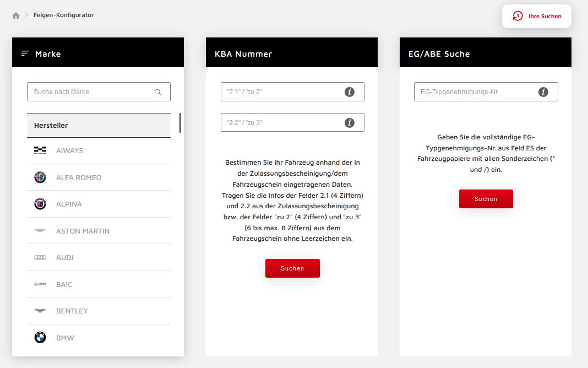Screen dimensions: 588x368
Task: Focus the Suche nach Marke search field
Action: pyautogui.click(x=99, y=92)
